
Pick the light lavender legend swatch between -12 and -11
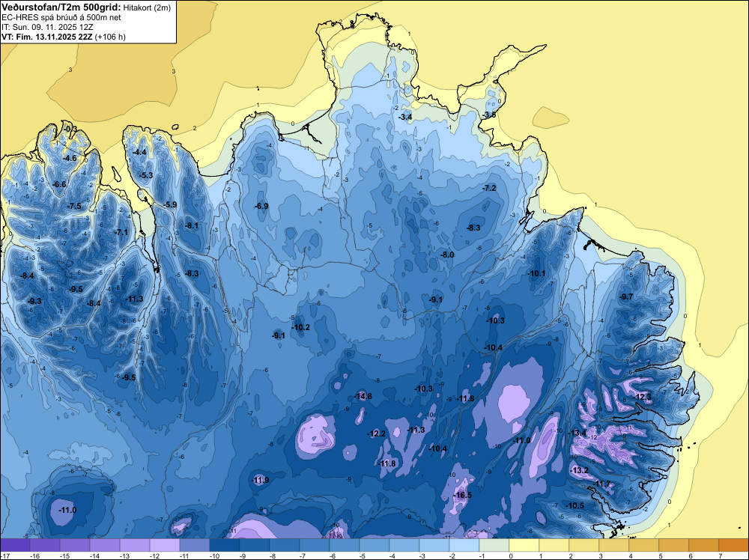tap(165, 545)
